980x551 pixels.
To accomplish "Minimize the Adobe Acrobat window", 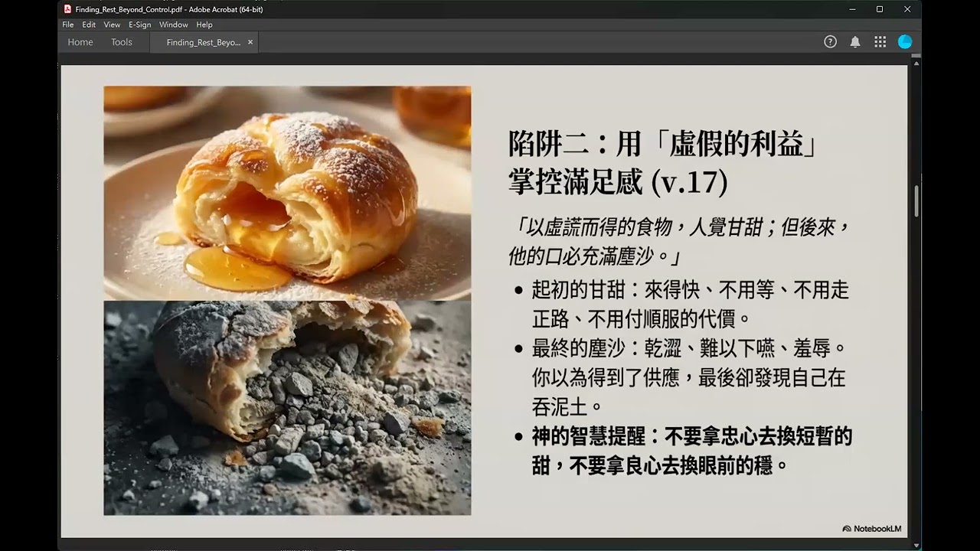I will click(852, 9).
